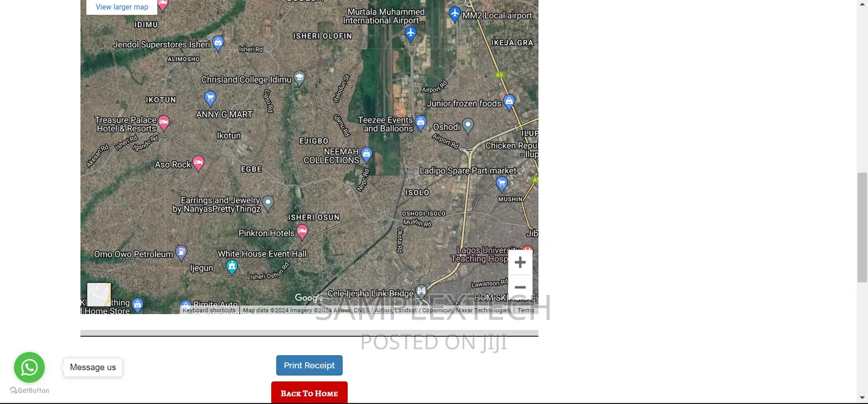Click the IKEJA GRA area label
Image resolution: width=868 pixels, height=404 pixels.
(512, 43)
